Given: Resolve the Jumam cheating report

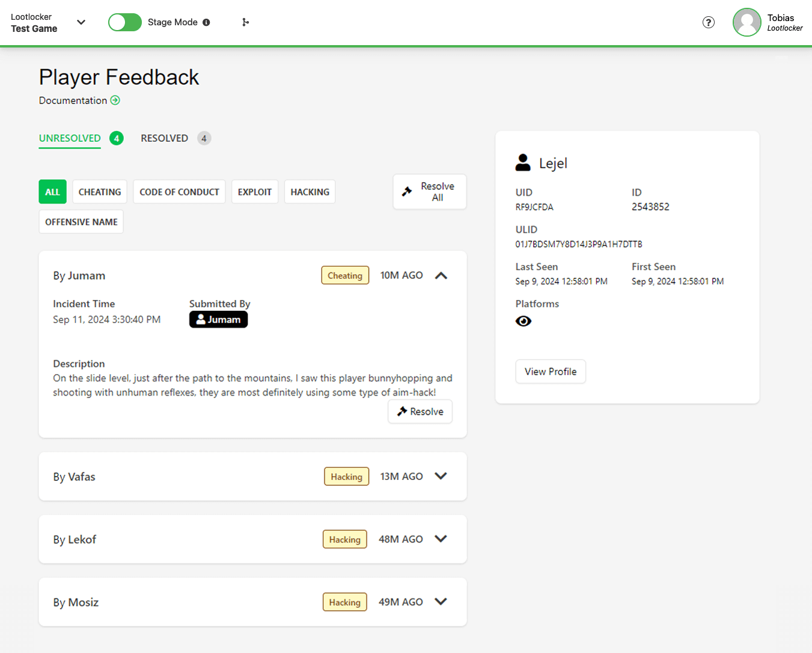Looking at the screenshot, I should (420, 412).
